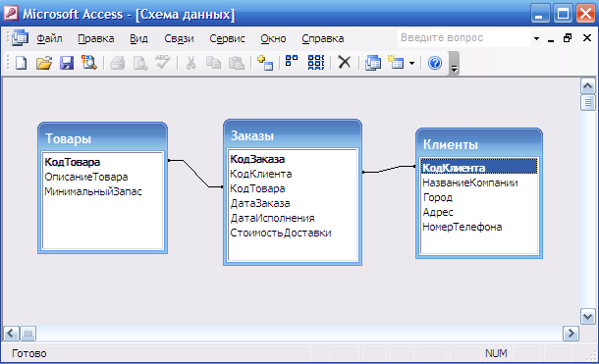Click the Show Direct Relationships icon

click(x=292, y=61)
